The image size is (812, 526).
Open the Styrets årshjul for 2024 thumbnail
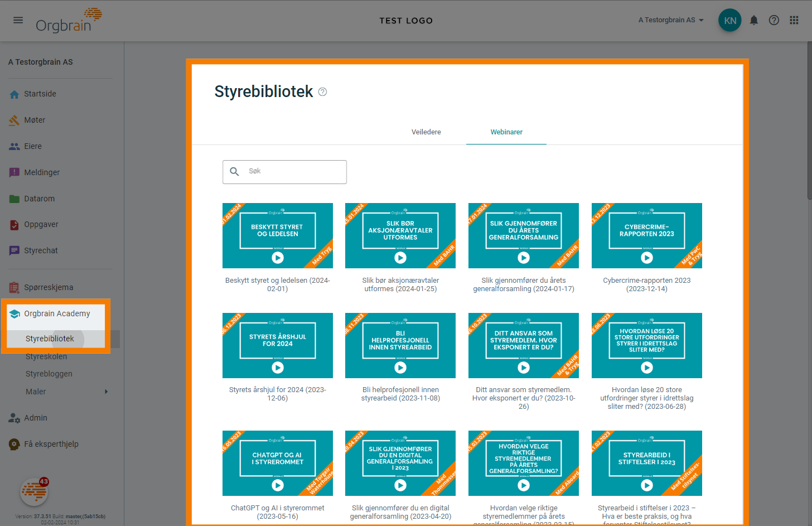coord(277,346)
